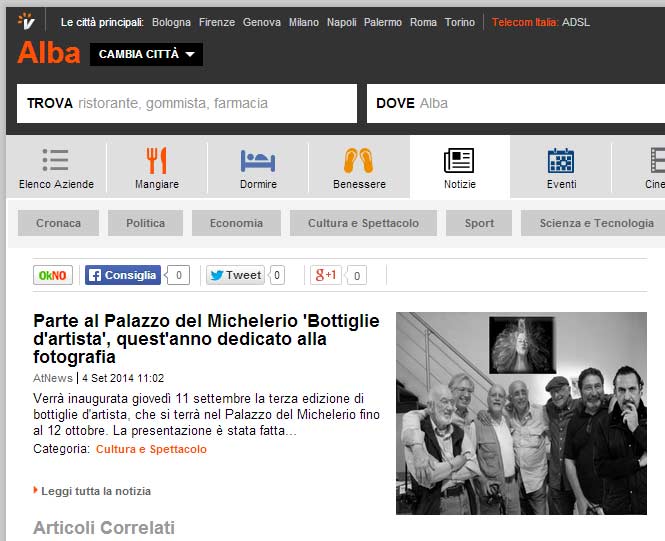This screenshot has height=541, width=665.
Task: Click the Google +1 count bubble
Action: pos(357,276)
